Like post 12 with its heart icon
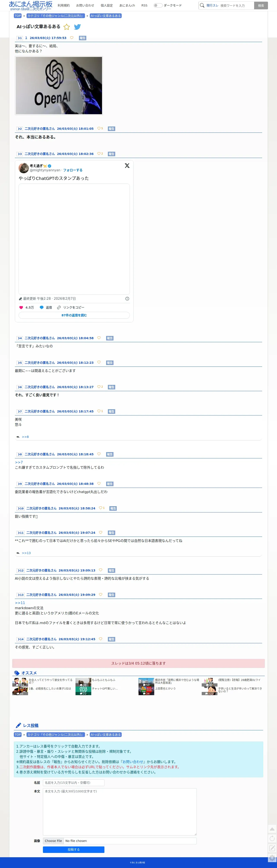Screen dimensions: 277x868 (101, 570)
